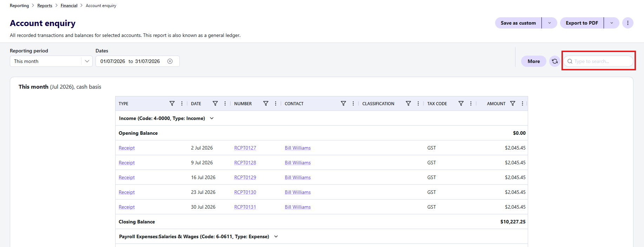The height and width of the screenshot is (247, 644).
Task: Collapse the Income (Code: 4-0000) group
Action: tap(212, 118)
